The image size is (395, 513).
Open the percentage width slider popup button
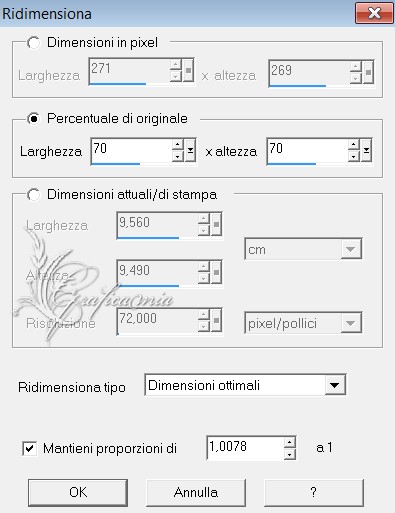coord(190,150)
